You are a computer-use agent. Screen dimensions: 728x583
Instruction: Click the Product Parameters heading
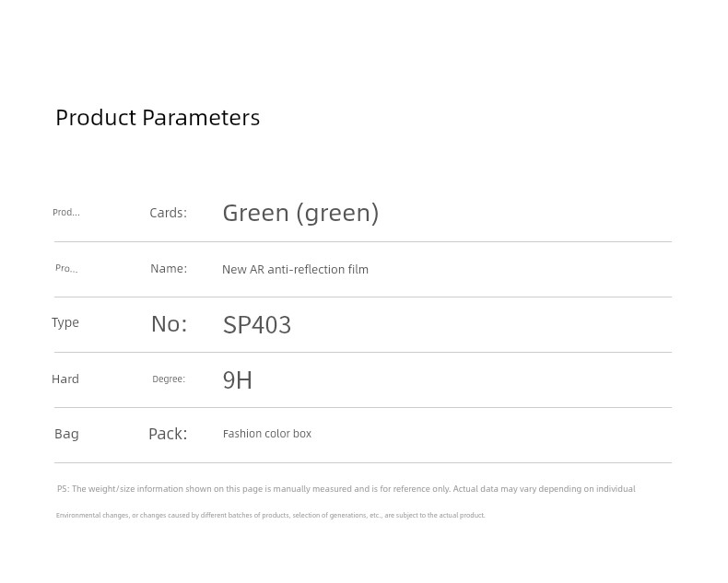[158, 118]
